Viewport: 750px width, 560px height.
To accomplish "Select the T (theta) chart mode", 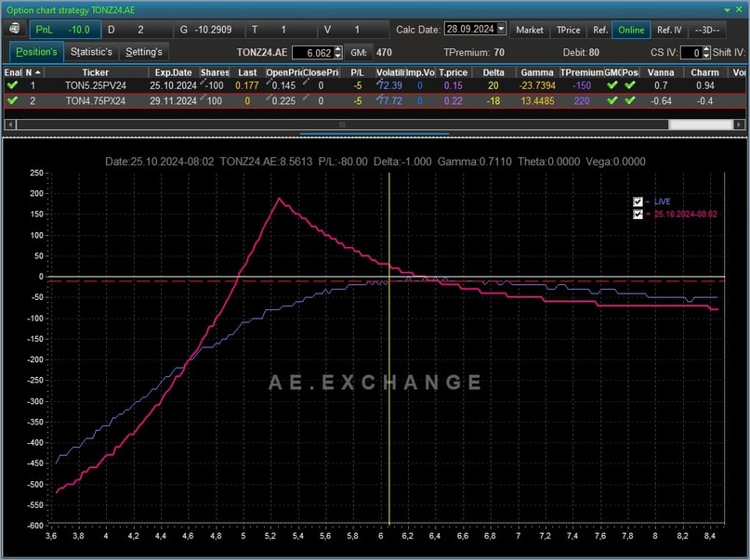I will pos(282,30).
